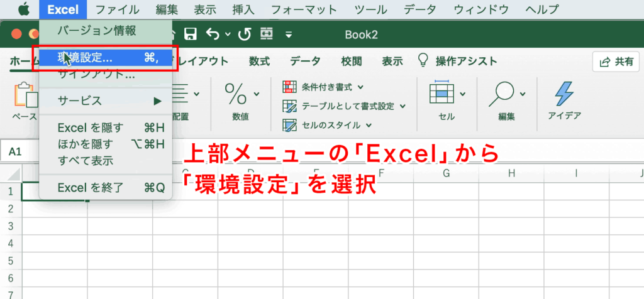The height and width of the screenshot is (299, 644).
Task: Open the ファイル menu
Action: coord(117,9)
